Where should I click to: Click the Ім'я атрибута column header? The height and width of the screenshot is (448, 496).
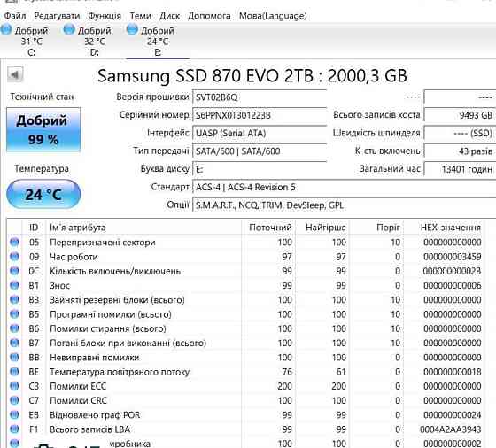tap(143, 228)
